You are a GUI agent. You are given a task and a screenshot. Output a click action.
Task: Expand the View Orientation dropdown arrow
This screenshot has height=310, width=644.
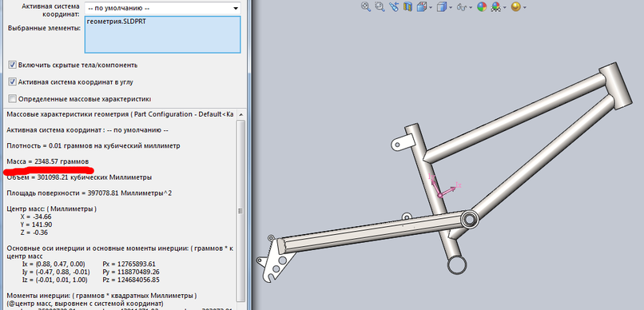coord(430,7)
